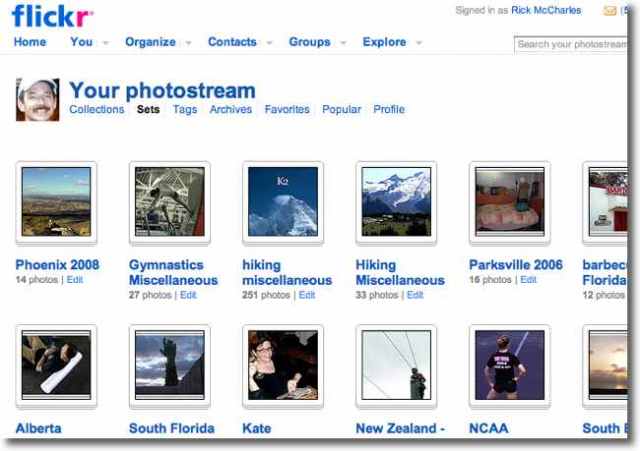Click barbecue Florida title link
Screen dimensions: 640x451
tap(605, 273)
